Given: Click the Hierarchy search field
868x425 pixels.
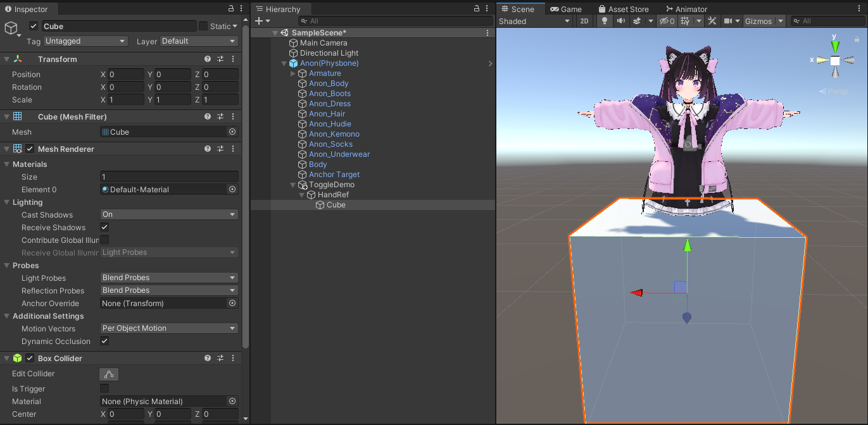Looking at the screenshot, I should [x=395, y=21].
